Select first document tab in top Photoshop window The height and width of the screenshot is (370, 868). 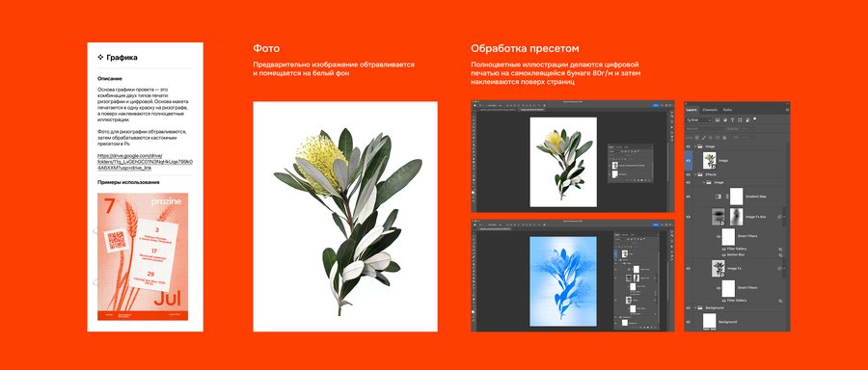[x=497, y=110]
